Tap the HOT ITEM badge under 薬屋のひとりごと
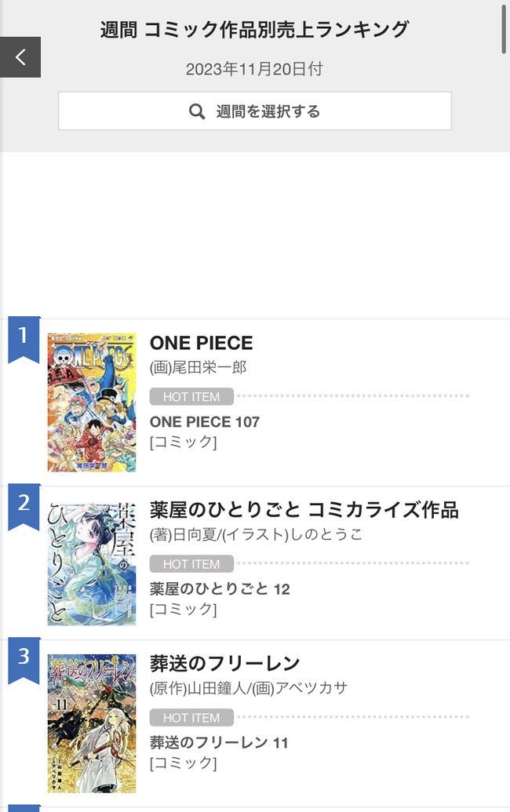 191,564
